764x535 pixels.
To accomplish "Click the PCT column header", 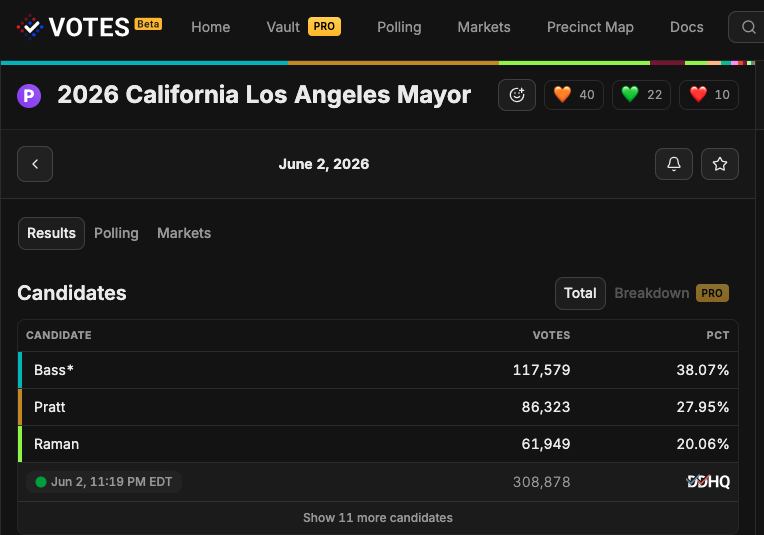I will tap(718, 335).
